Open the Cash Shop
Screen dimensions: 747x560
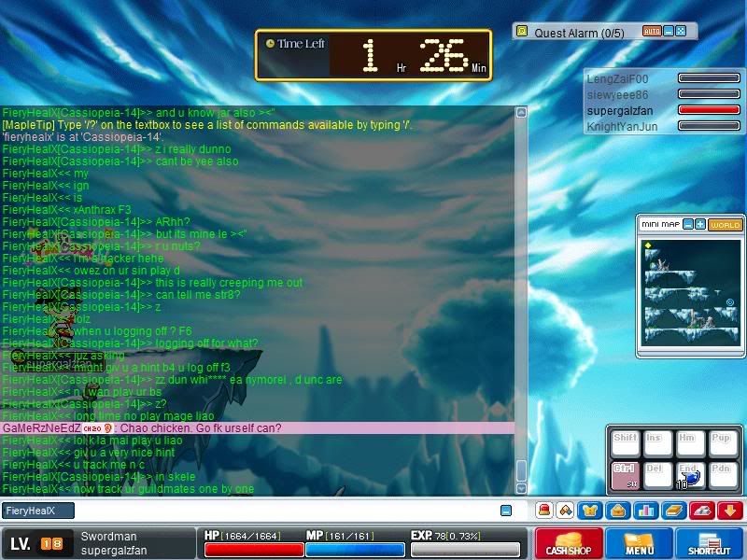point(568,543)
